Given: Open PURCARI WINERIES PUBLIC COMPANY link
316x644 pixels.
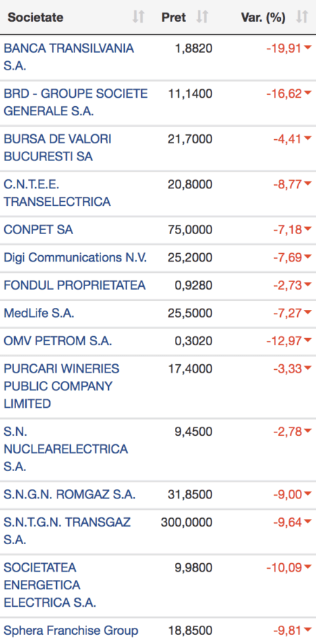Looking at the screenshot, I should point(62,386).
